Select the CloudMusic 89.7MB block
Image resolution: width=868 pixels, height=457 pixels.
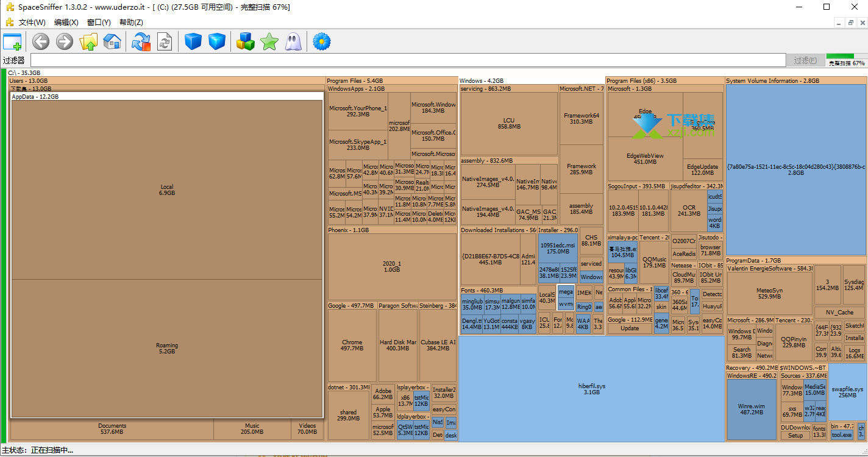[684, 277]
